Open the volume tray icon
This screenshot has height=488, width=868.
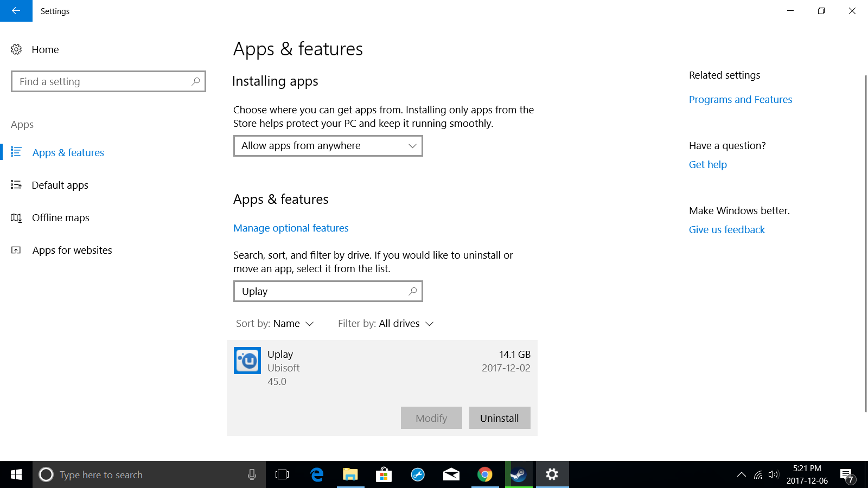(x=774, y=474)
